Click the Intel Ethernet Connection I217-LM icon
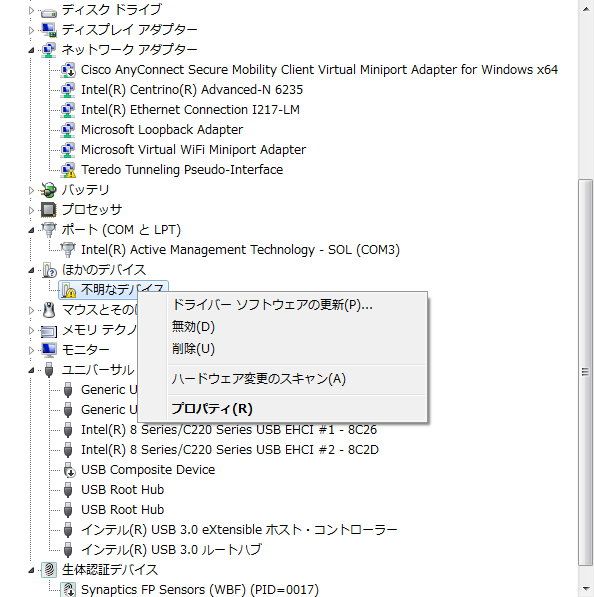Image resolution: width=594 pixels, height=597 pixels. [68, 110]
